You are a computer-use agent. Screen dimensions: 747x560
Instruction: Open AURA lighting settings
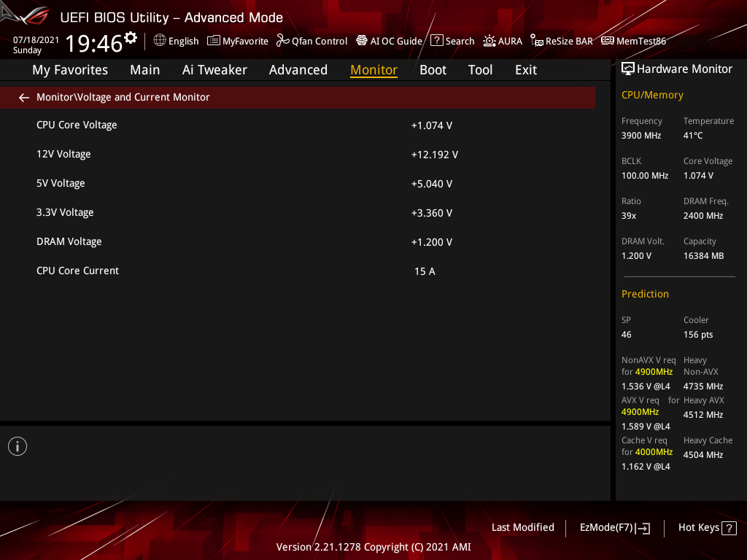pos(503,41)
